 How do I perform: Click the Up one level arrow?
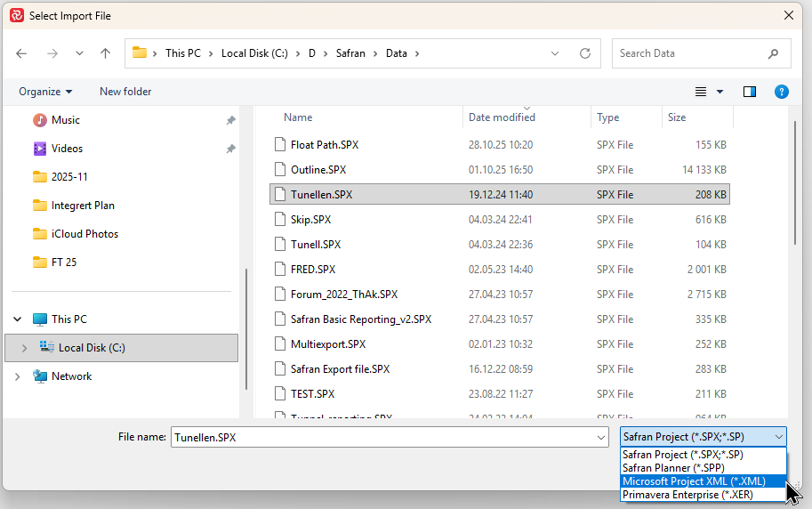point(106,53)
